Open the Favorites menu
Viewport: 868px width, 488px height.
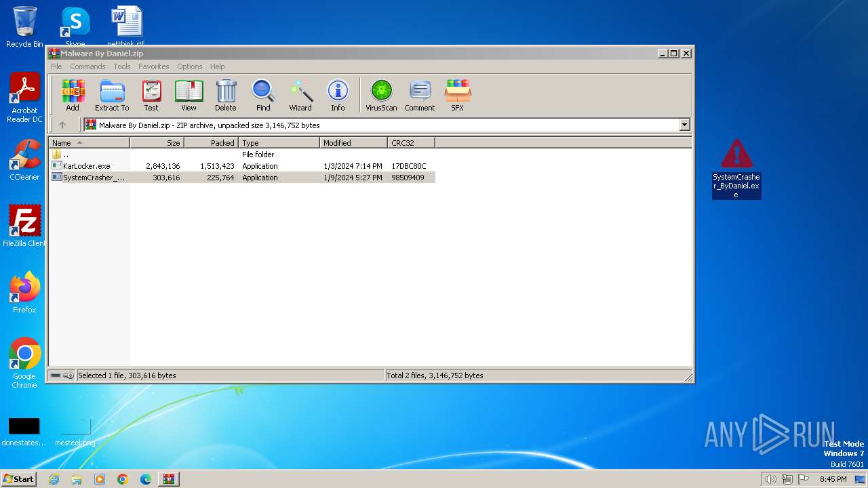pos(154,66)
